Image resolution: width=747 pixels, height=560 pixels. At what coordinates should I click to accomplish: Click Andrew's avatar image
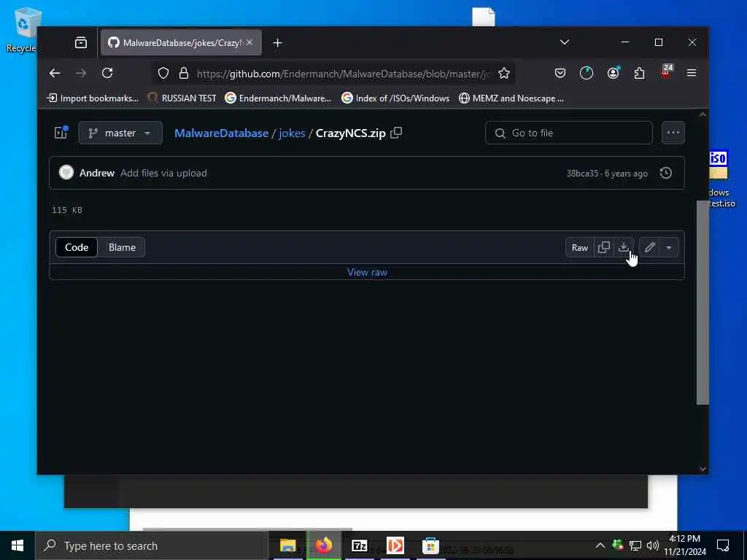pyautogui.click(x=66, y=172)
